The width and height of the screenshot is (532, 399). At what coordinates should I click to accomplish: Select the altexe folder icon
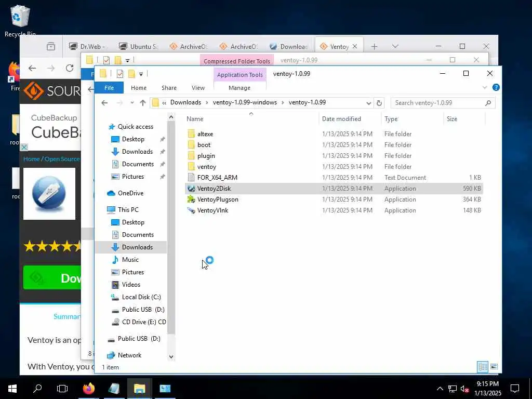191,134
